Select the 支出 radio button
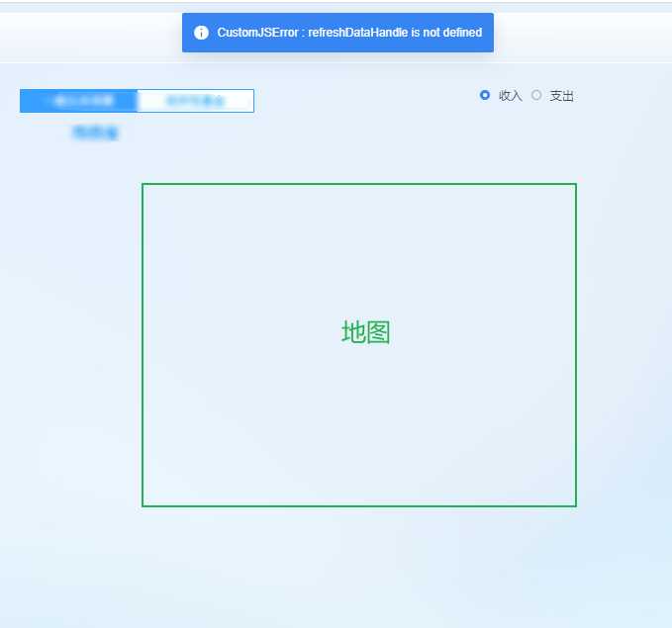The width and height of the screenshot is (672, 628). [536, 95]
